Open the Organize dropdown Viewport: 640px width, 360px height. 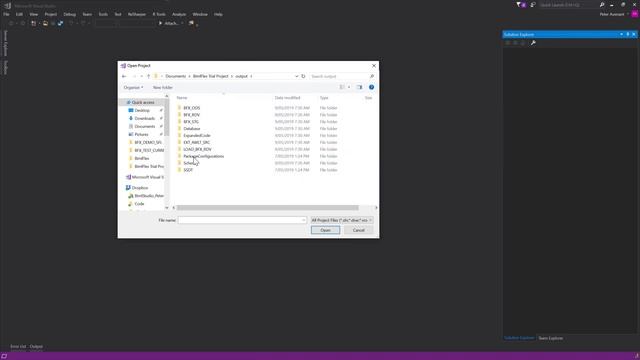133,87
